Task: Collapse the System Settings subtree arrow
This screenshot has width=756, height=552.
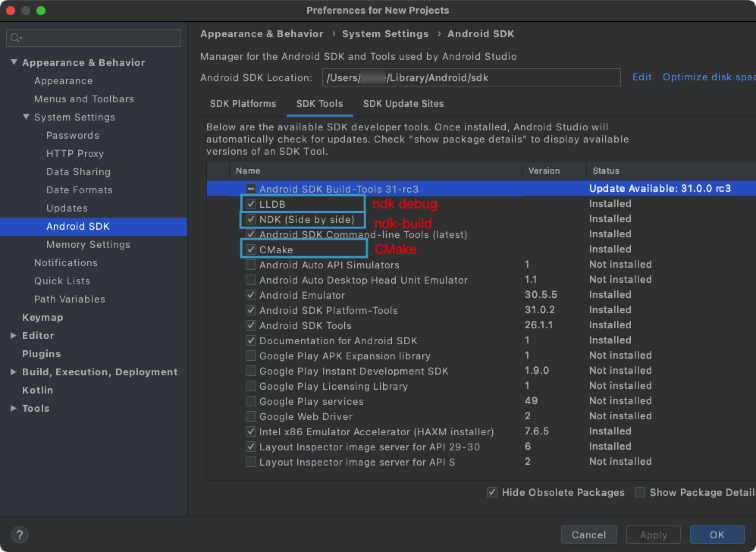Action: pos(26,117)
